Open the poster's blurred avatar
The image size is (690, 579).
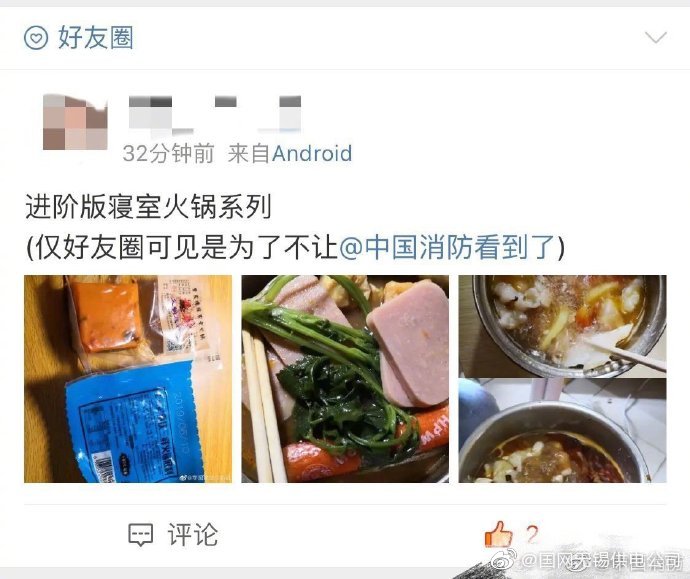75,122
